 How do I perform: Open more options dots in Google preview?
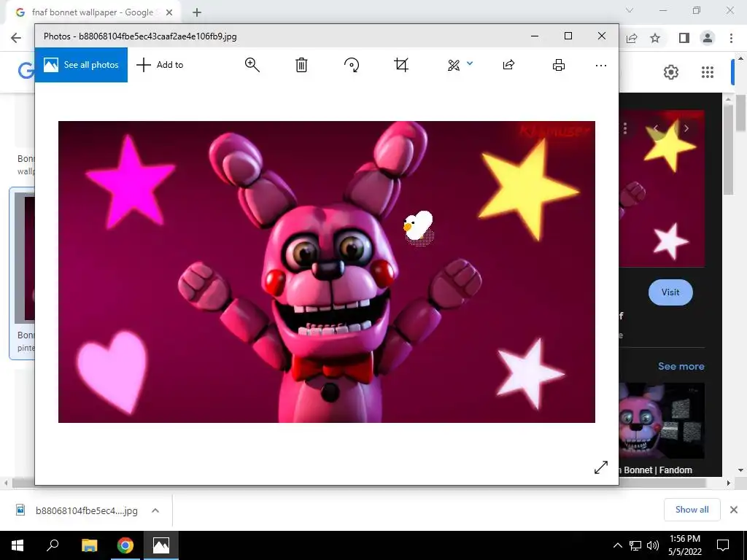click(624, 128)
